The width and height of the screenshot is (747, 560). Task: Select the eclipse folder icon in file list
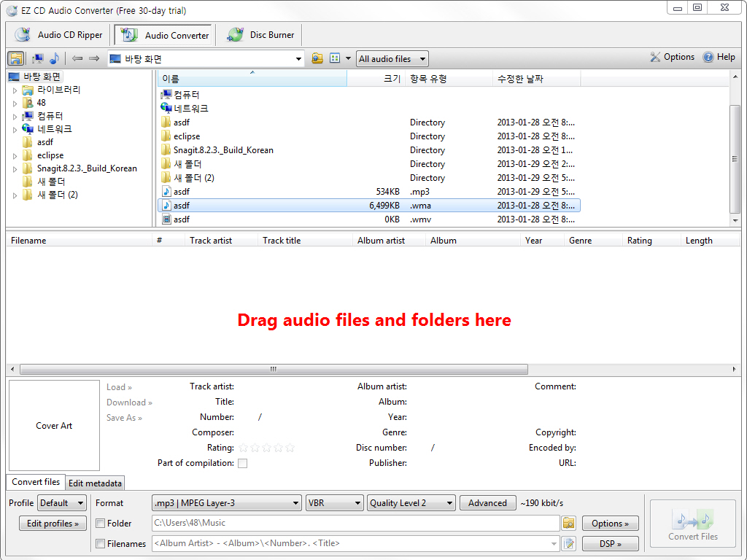[x=166, y=136]
